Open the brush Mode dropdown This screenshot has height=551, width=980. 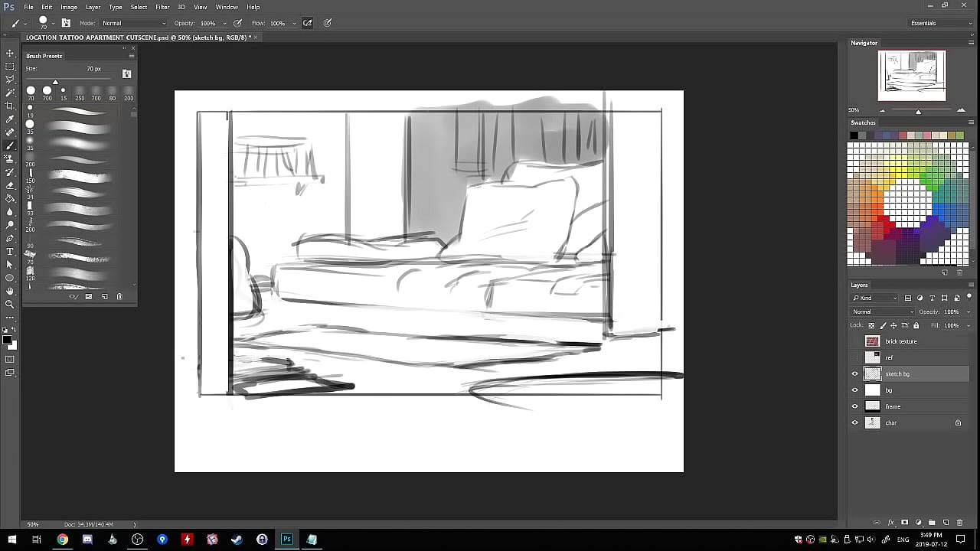(133, 23)
